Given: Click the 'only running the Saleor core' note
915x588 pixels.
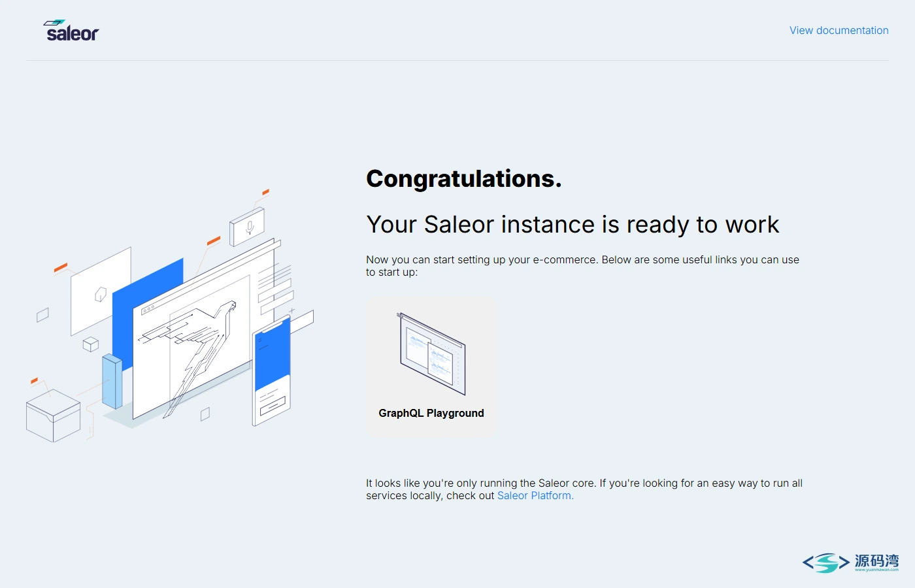Looking at the screenshot, I should click(584, 489).
